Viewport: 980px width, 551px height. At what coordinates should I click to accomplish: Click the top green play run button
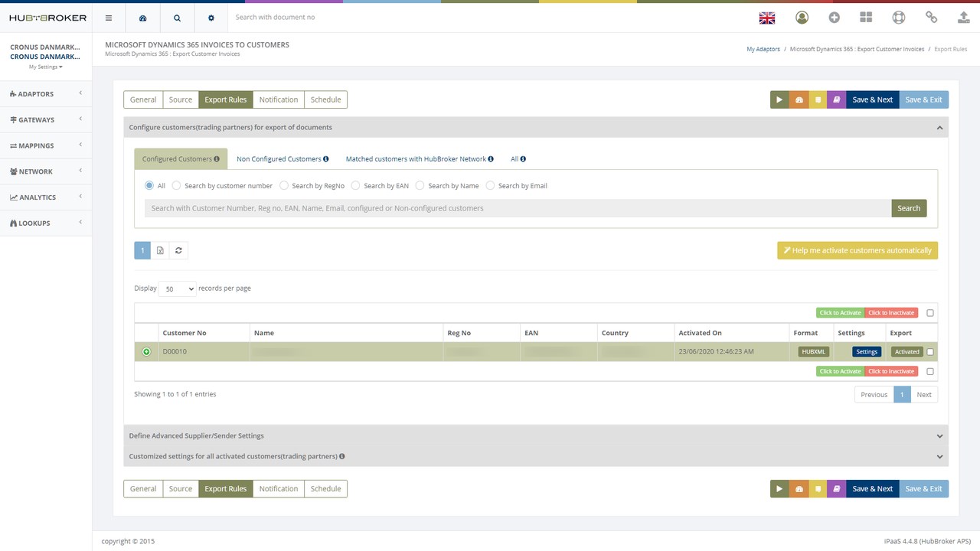point(779,99)
